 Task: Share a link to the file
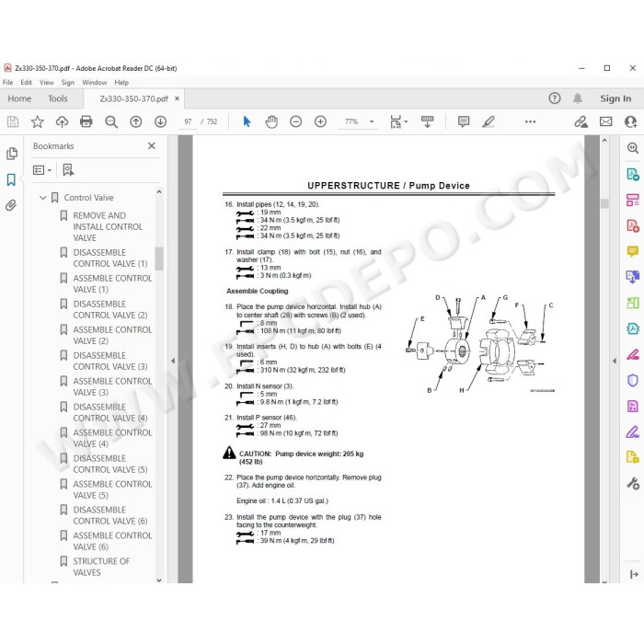click(581, 121)
